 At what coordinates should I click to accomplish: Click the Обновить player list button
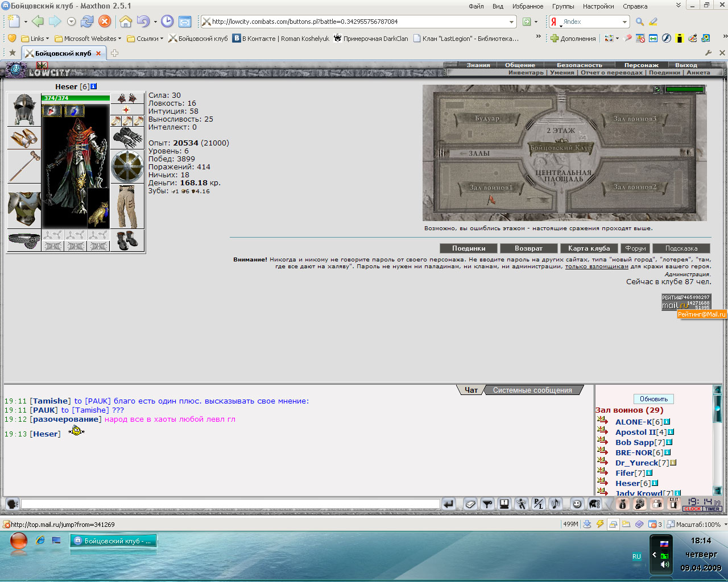click(x=653, y=399)
